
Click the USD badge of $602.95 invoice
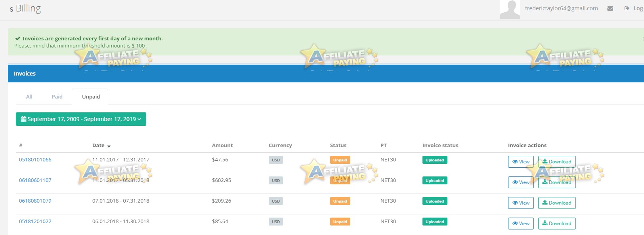pos(276,181)
